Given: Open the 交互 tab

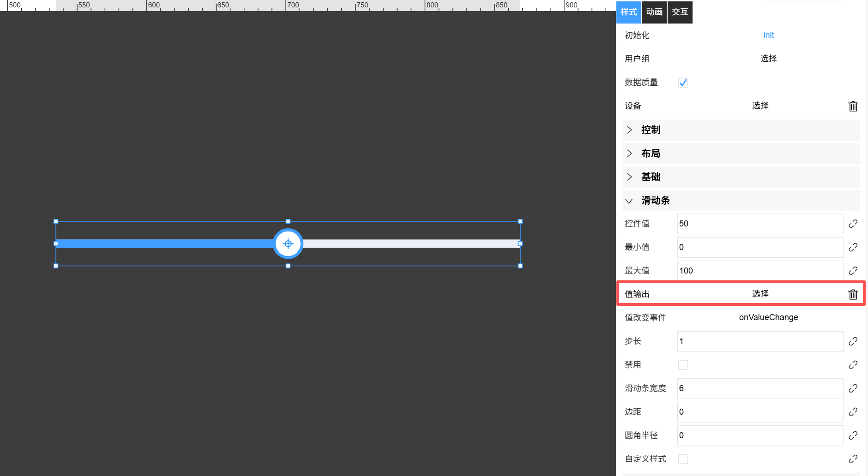Looking at the screenshot, I should (680, 12).
